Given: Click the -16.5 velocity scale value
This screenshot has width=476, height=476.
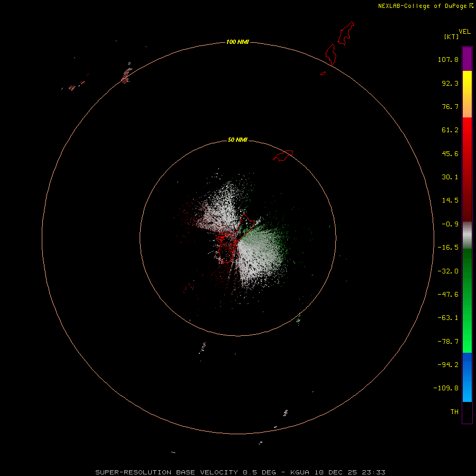Looking at the screenshot, I should 448,248.
